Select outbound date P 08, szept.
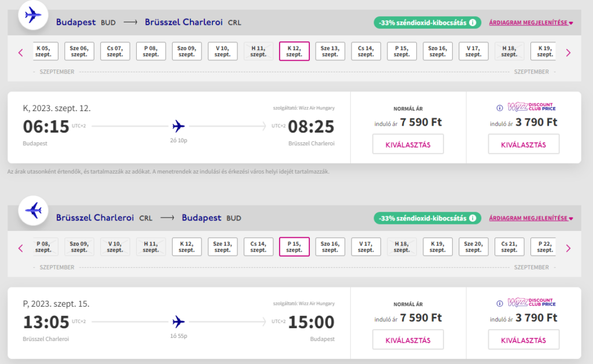The image size is (593, 364). 151,52
